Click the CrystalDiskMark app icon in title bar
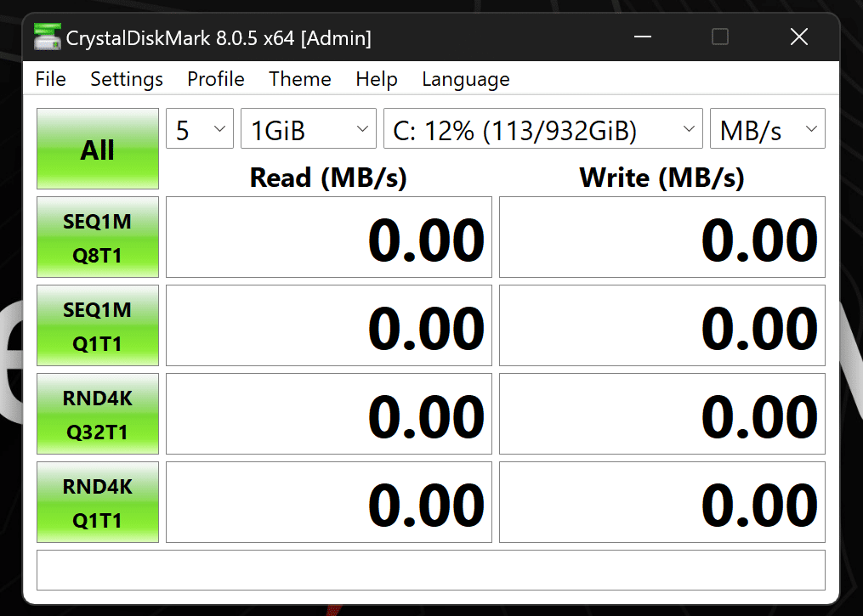The image size is (863, 616). click(x=47, y=37)
